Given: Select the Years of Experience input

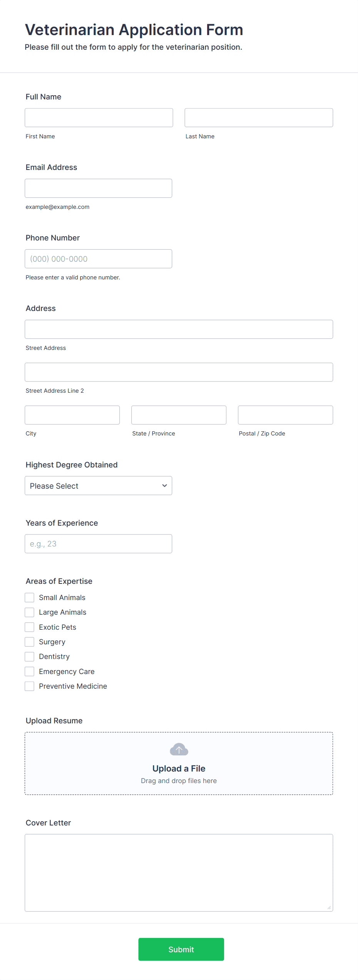Looking at the screenshot, I should 99,543.
